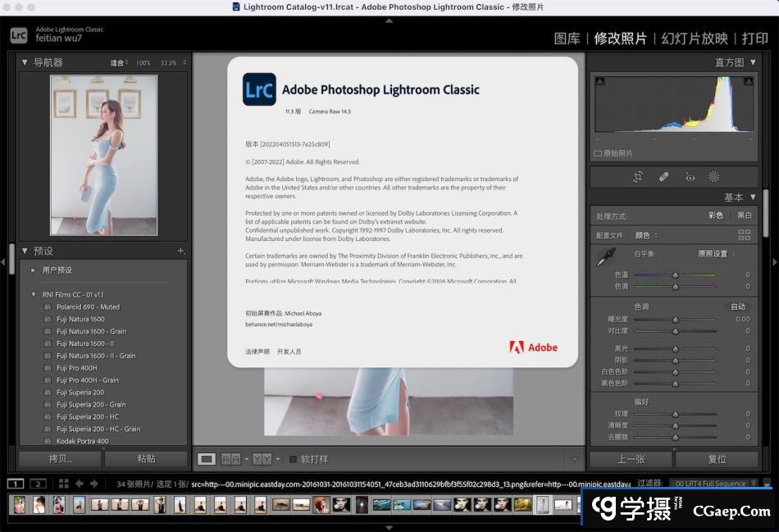779x532 pixels.
Task: Enable the 软打样 soft proofing checkbox
Action: tap(293, 459)
